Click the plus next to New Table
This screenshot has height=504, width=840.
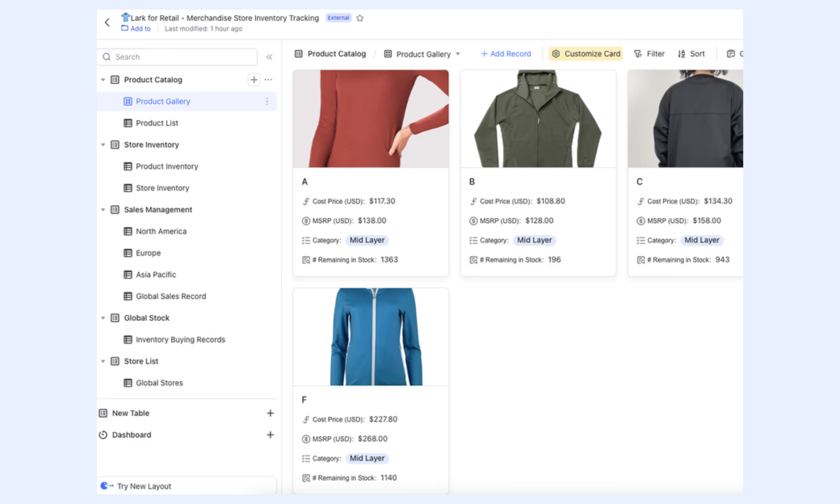pos(270,413)
